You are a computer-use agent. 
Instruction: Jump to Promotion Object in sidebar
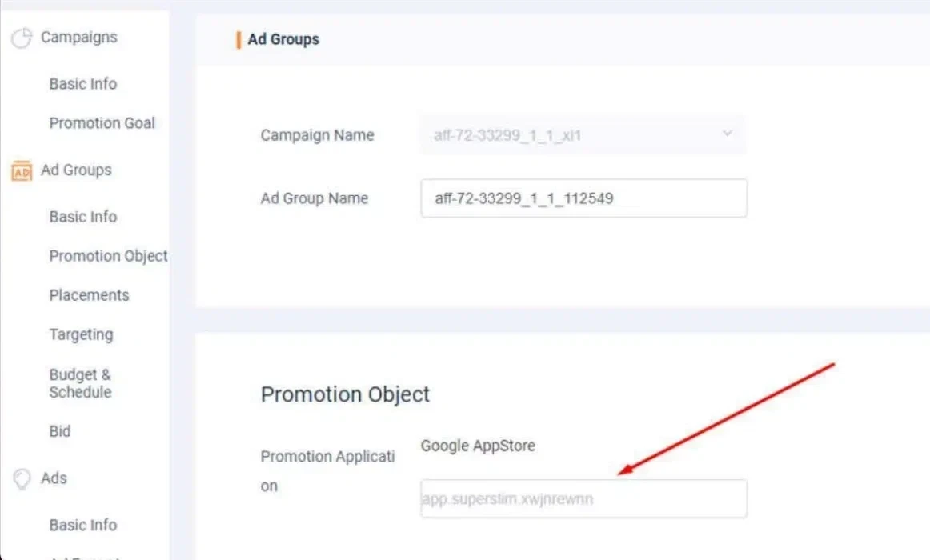[109, 256]
